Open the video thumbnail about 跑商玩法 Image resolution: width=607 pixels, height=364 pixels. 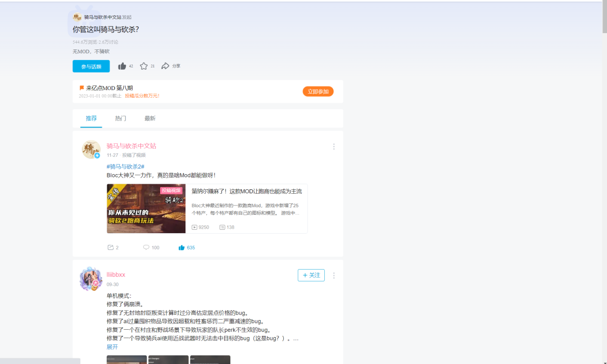point(146,207)
